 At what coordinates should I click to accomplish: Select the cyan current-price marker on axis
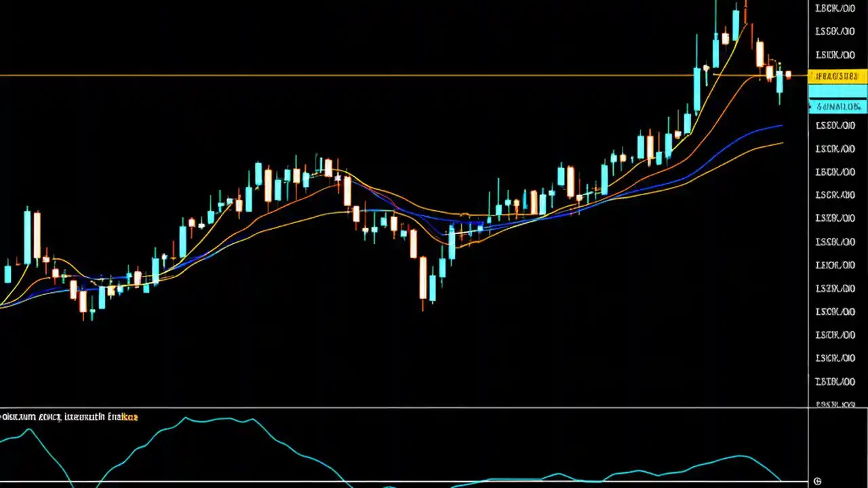click(836, 106)
